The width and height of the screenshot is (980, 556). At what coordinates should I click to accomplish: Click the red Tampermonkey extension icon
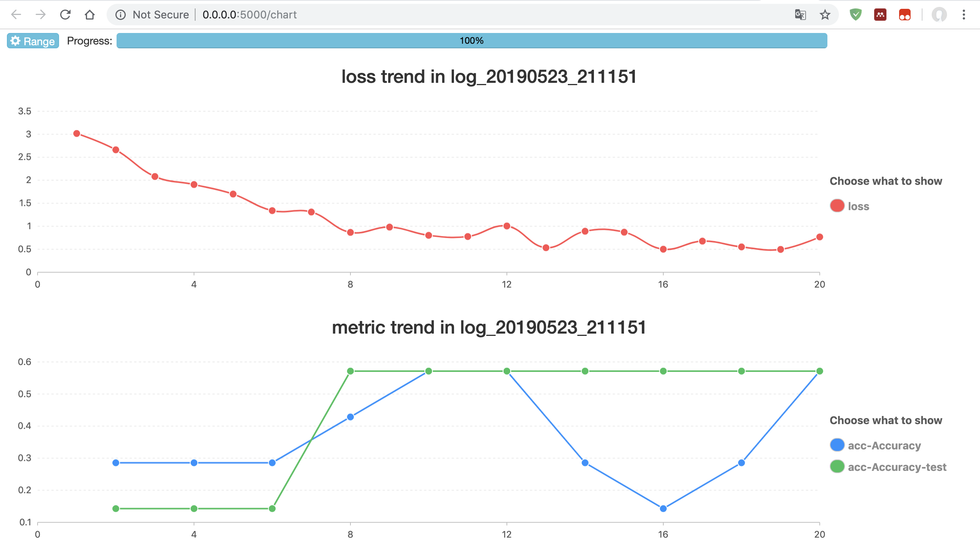coord(904,15)
